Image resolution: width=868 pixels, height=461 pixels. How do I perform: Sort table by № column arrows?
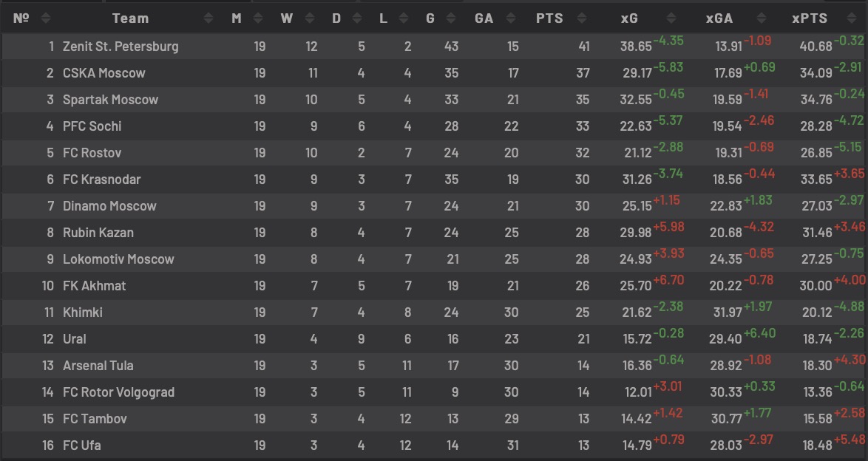click(46, 18)
